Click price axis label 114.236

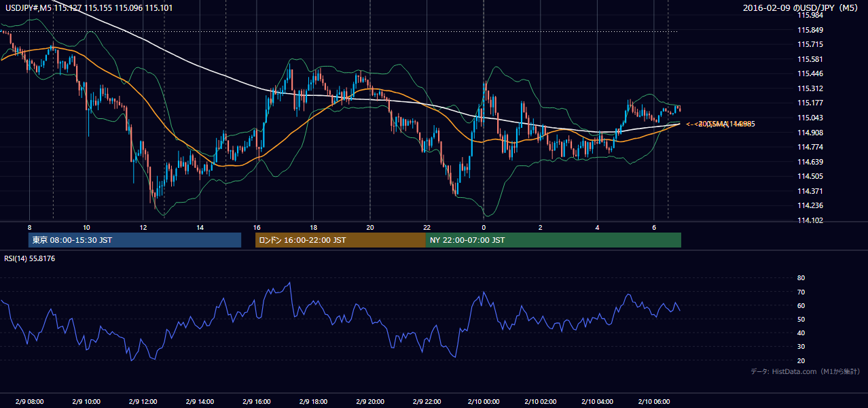[810, 205]
